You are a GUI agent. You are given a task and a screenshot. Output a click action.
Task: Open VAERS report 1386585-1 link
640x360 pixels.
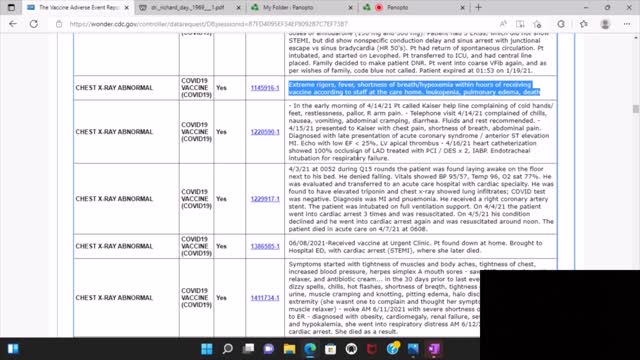point(265,246)
